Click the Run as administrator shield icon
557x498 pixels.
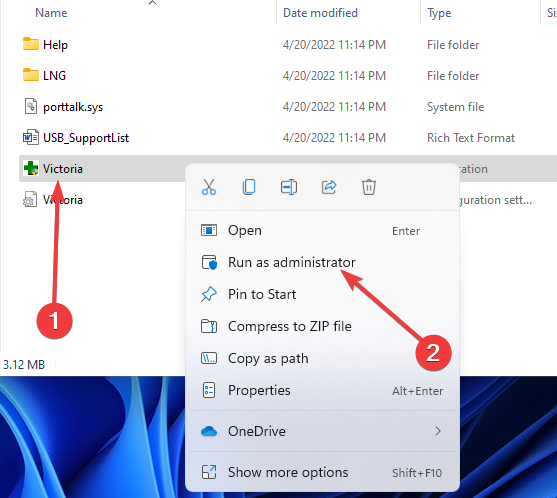209,262
